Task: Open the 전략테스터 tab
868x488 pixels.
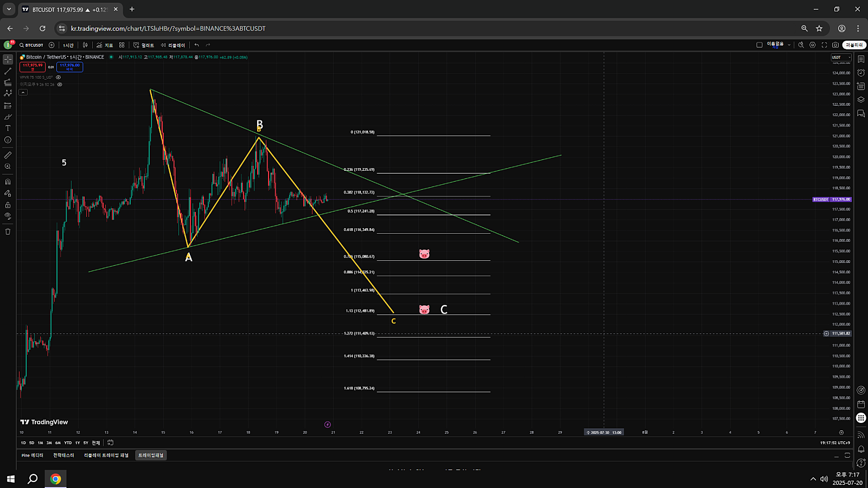Action: pos(63,455)
